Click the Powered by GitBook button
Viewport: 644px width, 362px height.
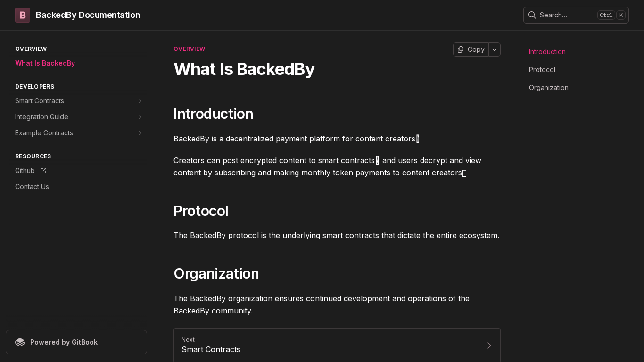click(76, 342)
